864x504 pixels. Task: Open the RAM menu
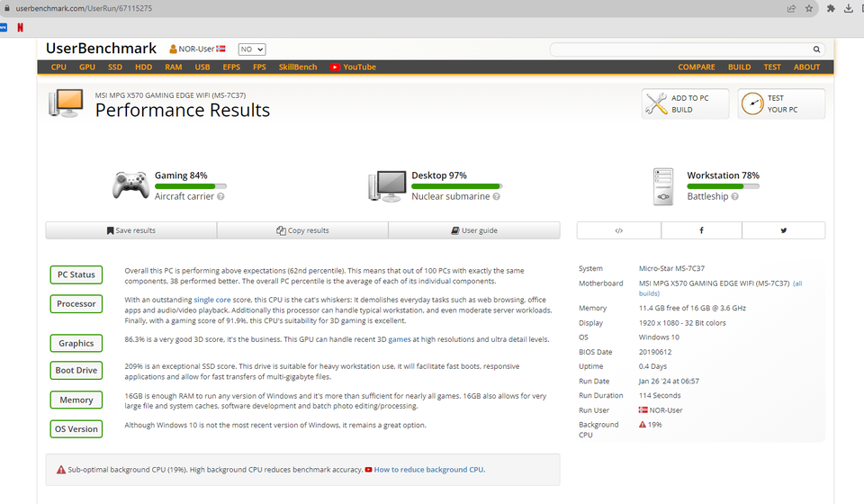(x=174, y=67)
